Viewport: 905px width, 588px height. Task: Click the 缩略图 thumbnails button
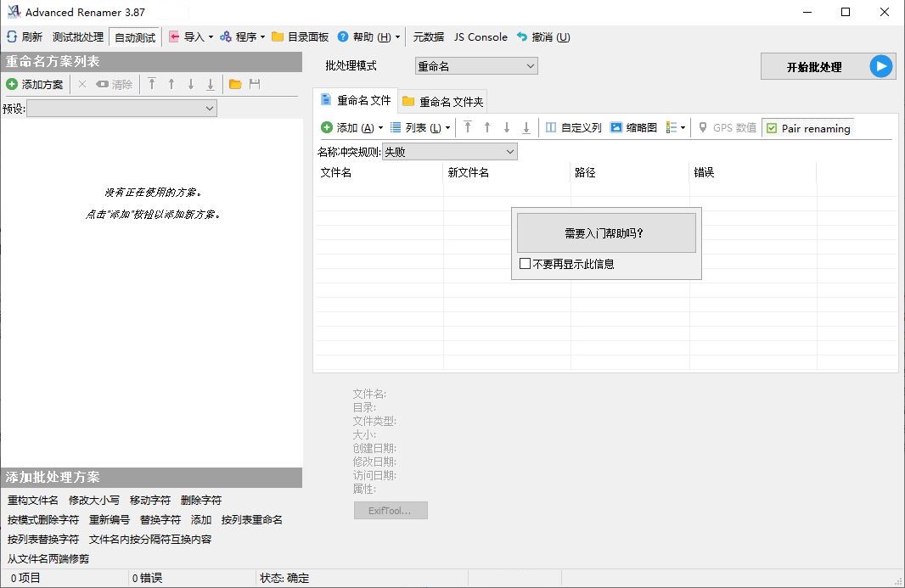point(633,127)
